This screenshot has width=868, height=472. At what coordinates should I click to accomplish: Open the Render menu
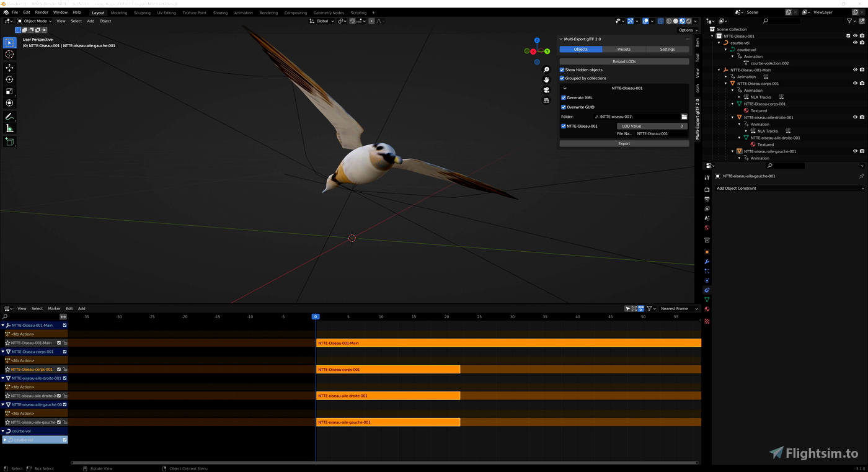[x=42, y=12]
